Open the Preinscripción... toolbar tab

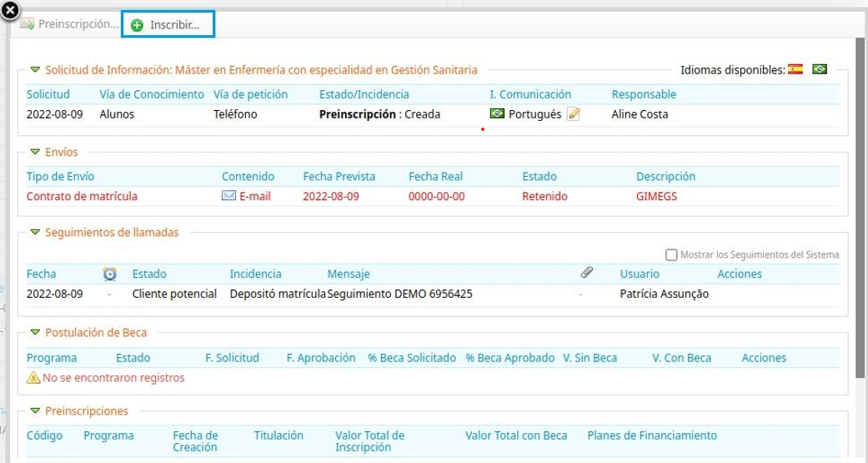click(70, 25)
